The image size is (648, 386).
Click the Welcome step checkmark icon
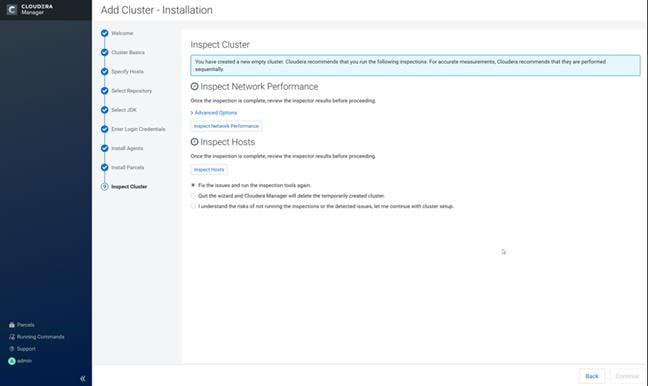click(105, 33)
